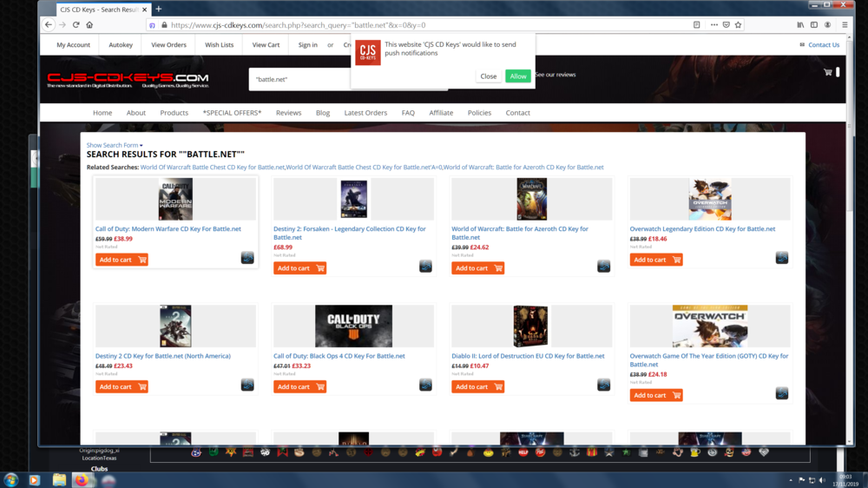Open the Firefox hamburger menu

pos(844,25)
